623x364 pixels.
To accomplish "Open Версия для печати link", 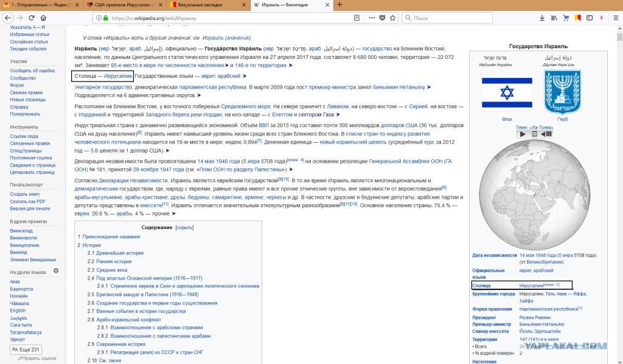I will click(x=30, y=208).
